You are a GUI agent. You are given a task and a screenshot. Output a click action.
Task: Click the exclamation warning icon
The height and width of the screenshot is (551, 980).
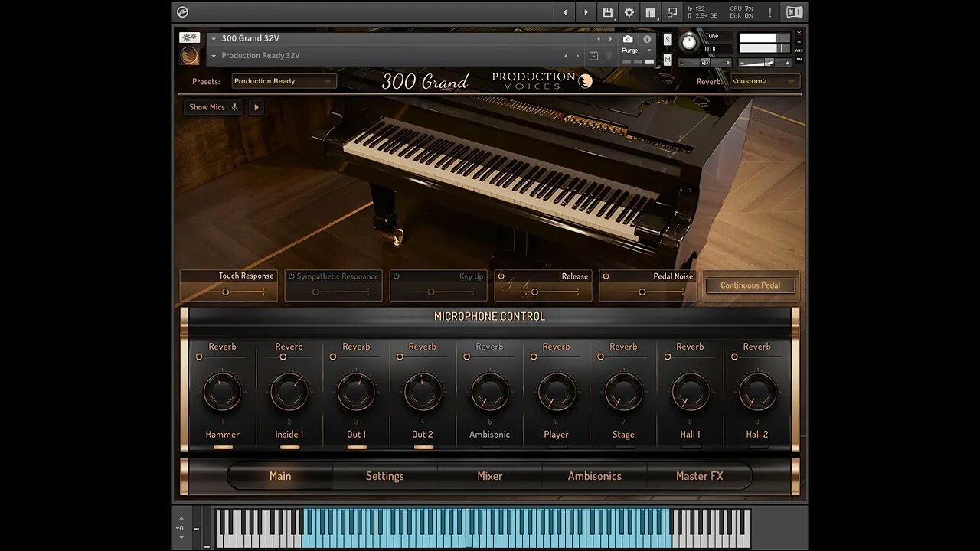pyautogui.click(x=770, y=12)
